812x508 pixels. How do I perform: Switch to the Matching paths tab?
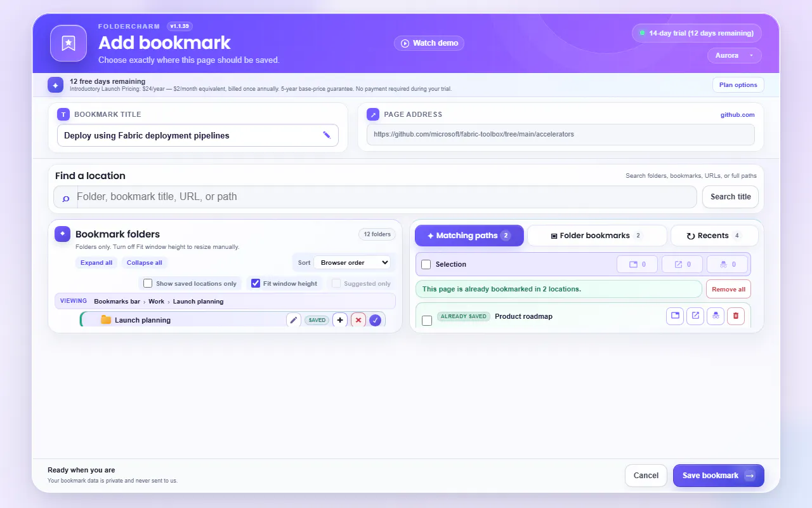click(x=469, y=236)
